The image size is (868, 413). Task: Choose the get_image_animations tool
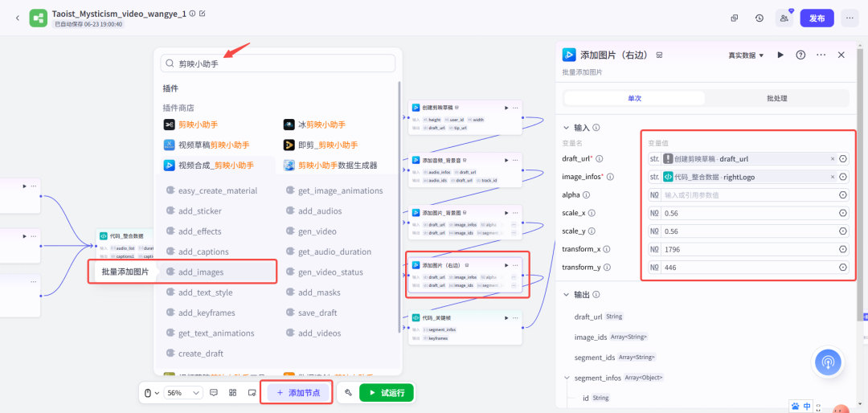click(x=340, y=190)
